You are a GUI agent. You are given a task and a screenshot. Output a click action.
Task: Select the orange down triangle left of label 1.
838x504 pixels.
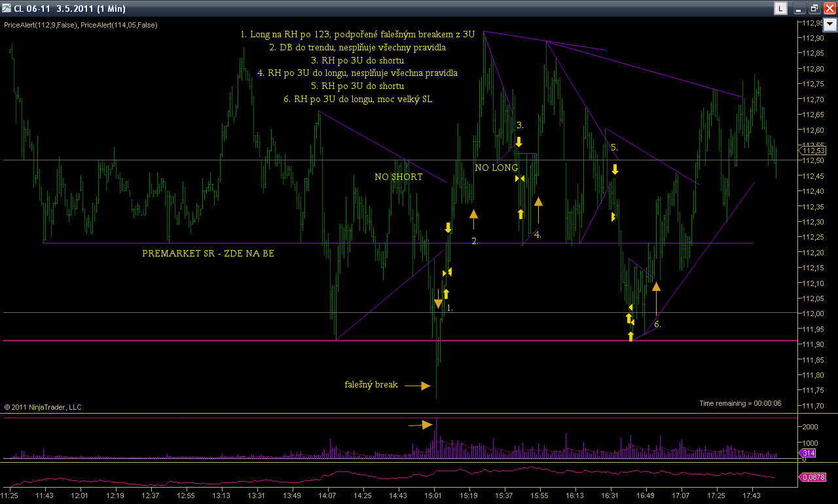coord(438,304)
